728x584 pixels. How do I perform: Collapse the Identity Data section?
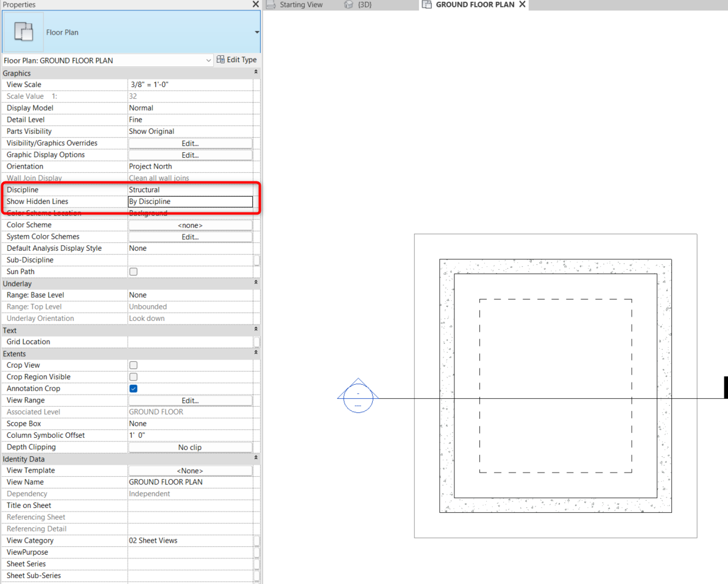[x=255, y=459]
